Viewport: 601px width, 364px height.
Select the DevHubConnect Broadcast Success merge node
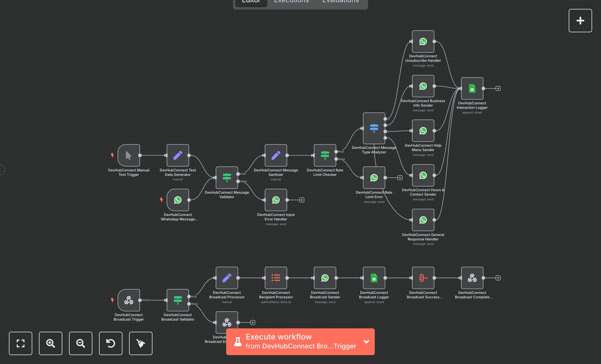(x=423, y=278)
